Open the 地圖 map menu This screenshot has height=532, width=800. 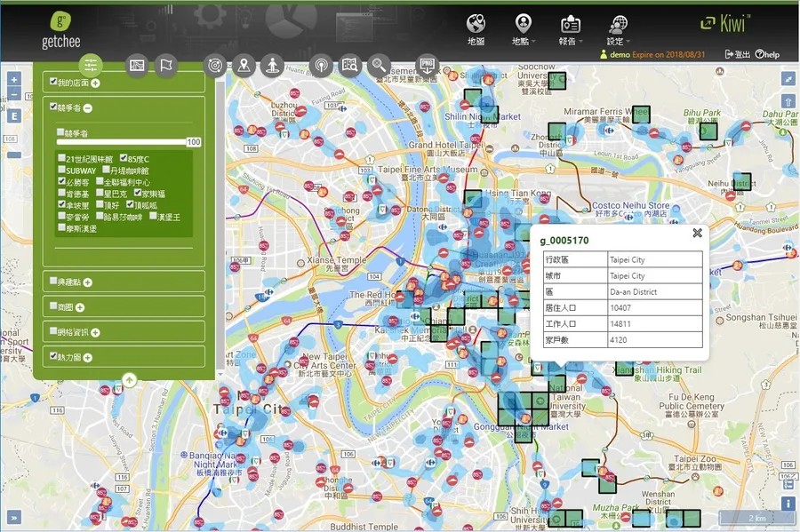[x=476, y=29]
